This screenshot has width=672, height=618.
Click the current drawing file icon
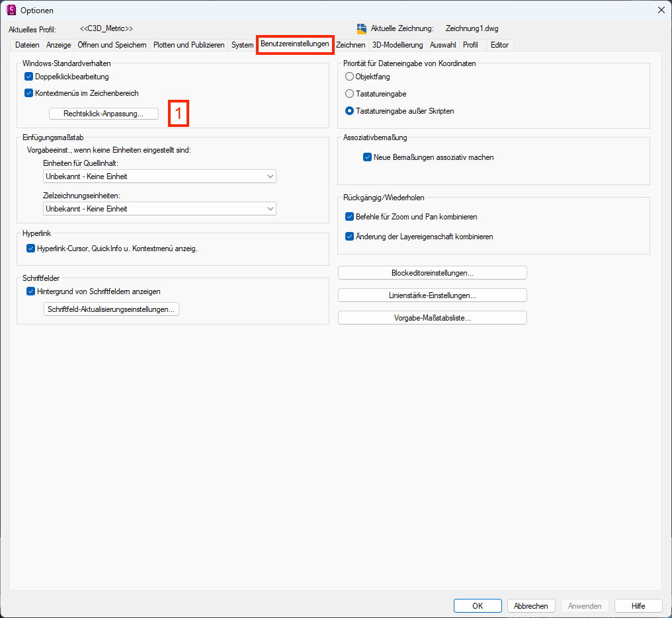point(362,28)
